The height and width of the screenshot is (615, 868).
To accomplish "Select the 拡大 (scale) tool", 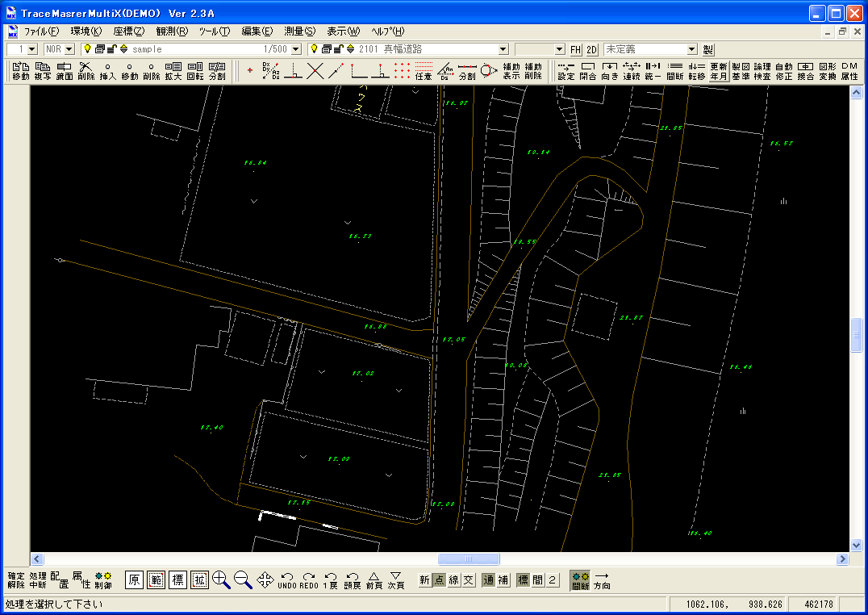I will pyautogui.click(x=173, y=72).
